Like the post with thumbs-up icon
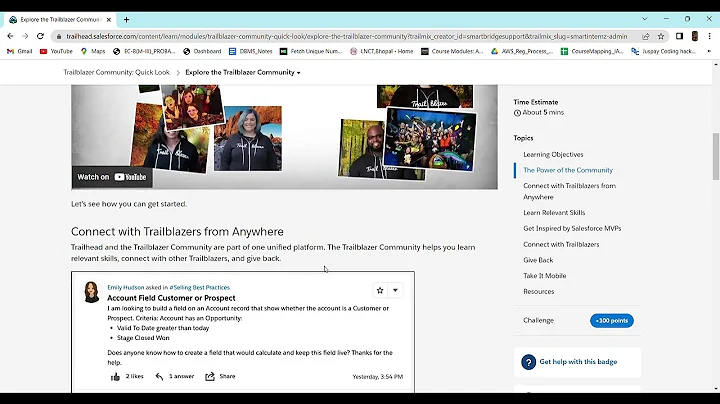720x404 pixels. (115, 377)
